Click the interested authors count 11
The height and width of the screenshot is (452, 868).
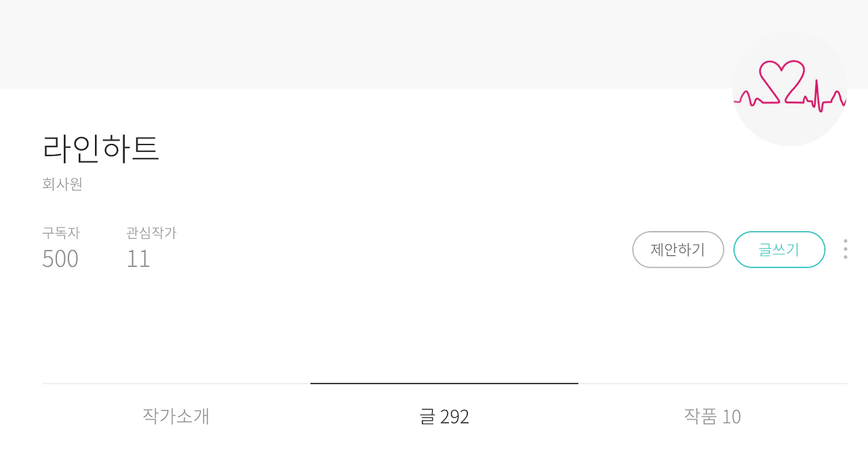[x=138, y=259]
